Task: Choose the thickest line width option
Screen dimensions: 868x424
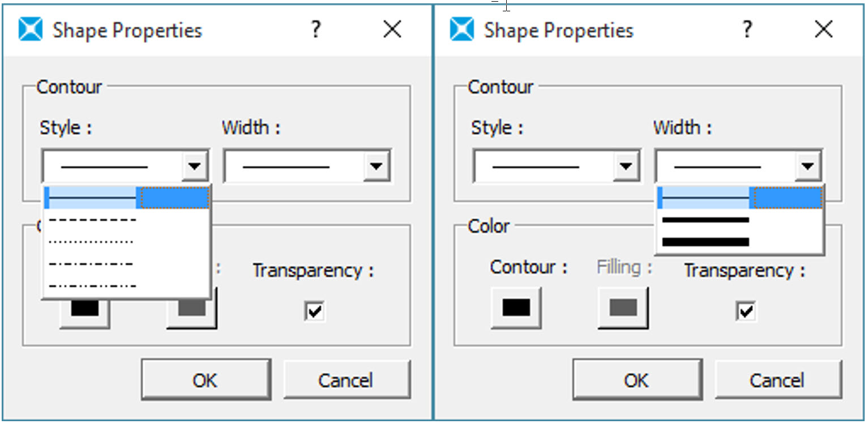Action: click(705, 242)
